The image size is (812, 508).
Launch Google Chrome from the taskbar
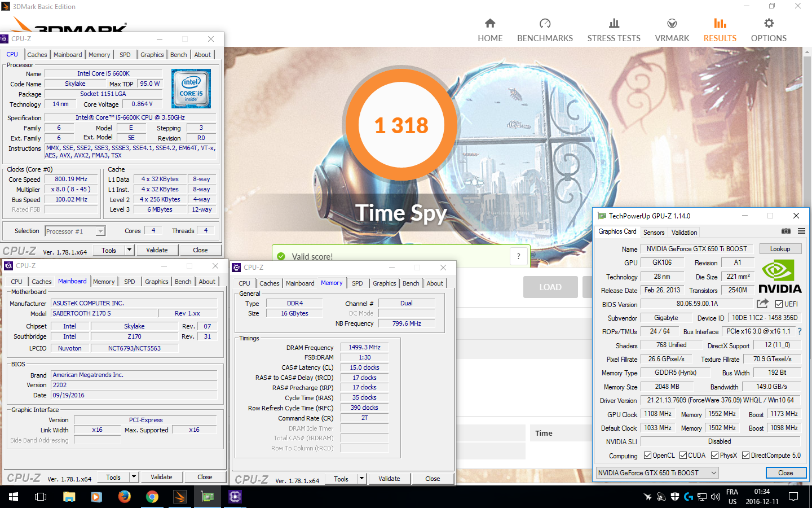click(x=152, y=497)
